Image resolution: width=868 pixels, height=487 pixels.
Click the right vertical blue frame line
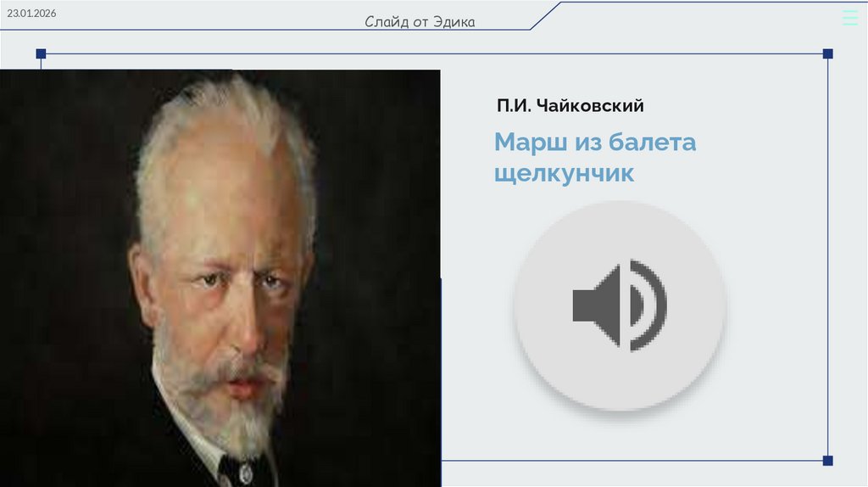point(827,258)
